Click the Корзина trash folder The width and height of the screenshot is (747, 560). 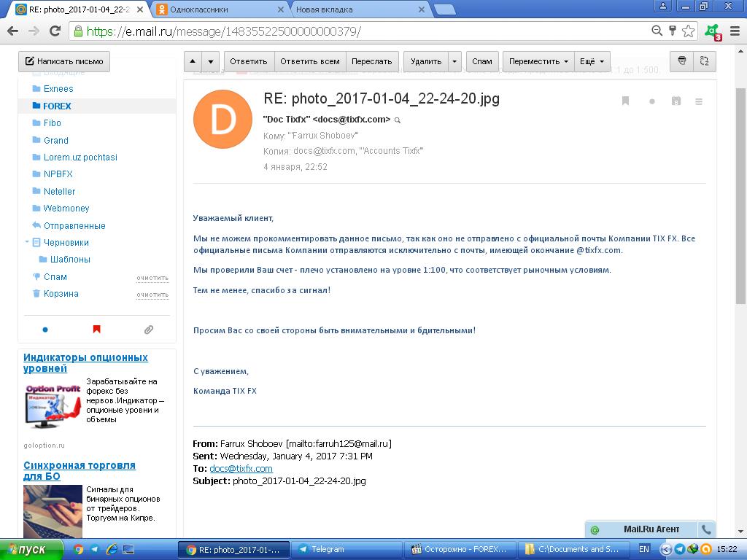61,294
